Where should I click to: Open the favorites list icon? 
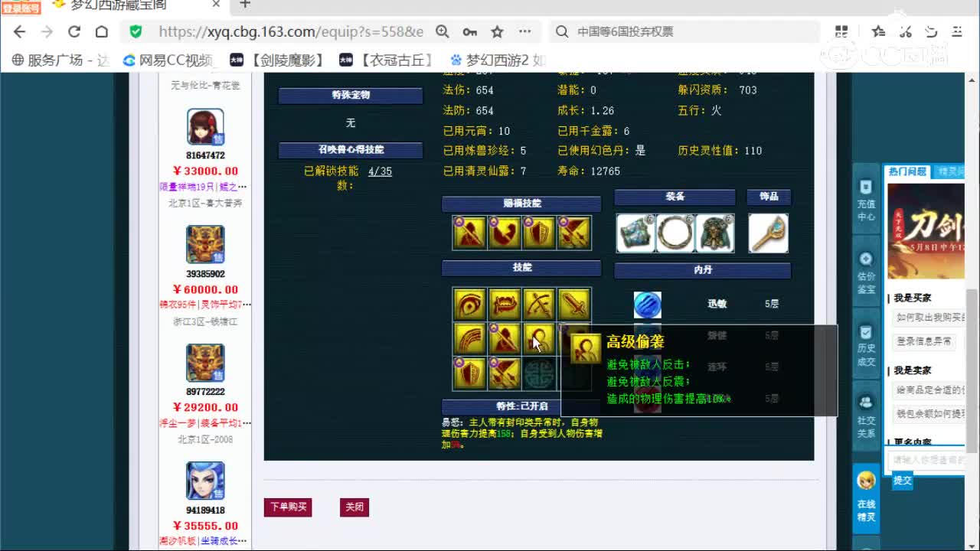pos(878,31)
